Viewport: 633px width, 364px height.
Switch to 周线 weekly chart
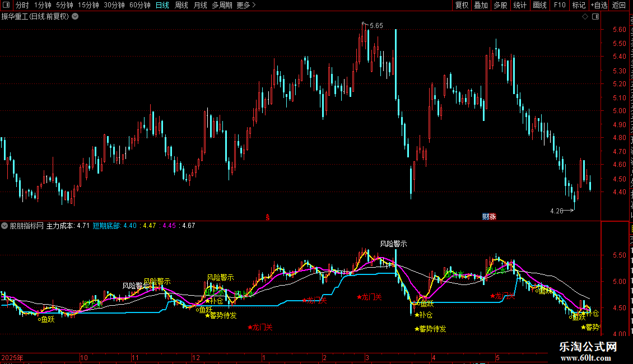181,5
